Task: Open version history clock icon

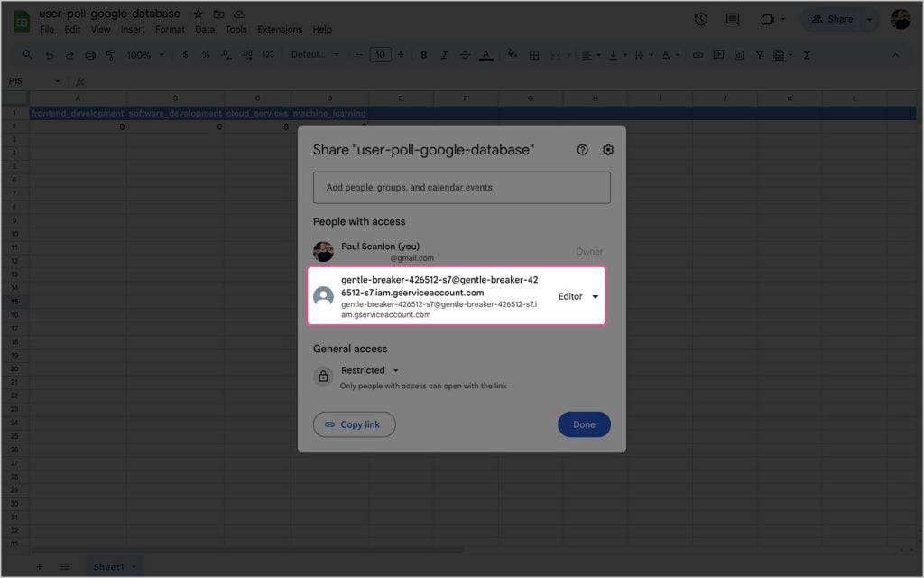Action: pyautogui.click(x=700, y=20)
